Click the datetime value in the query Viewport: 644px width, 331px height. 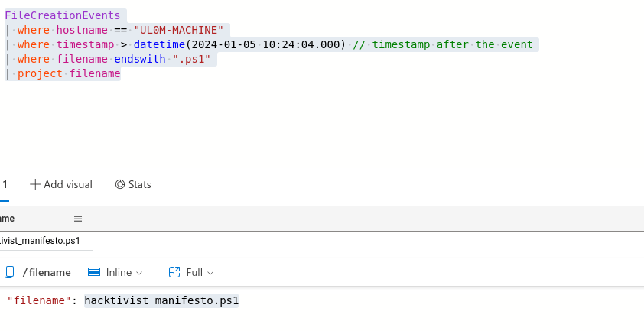239,44
